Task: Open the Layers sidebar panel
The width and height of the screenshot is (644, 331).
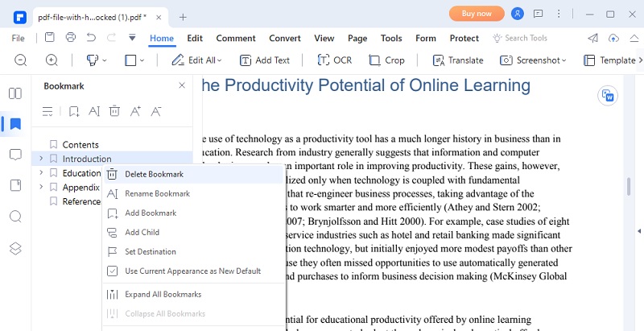Action: pyautogui.click(x=15, y=249)
